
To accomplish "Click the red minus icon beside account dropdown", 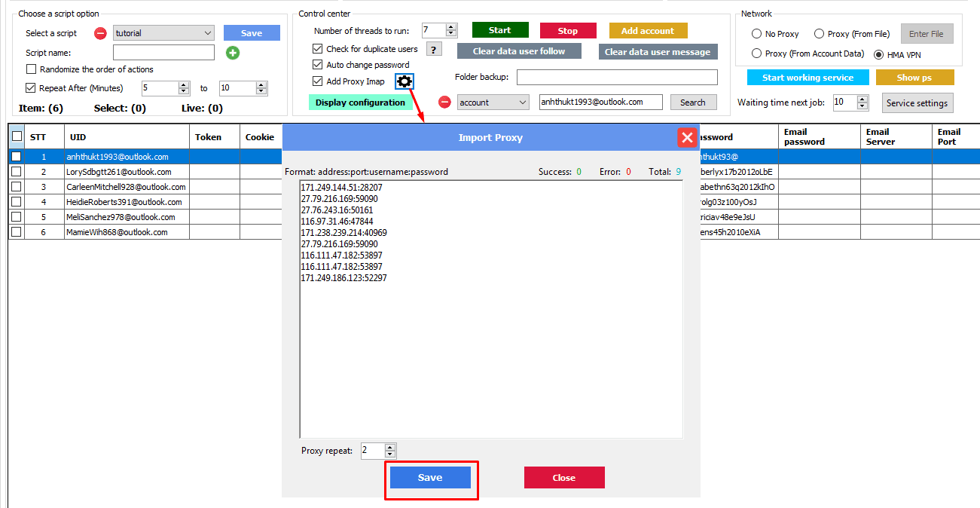I will coord(444,103).
